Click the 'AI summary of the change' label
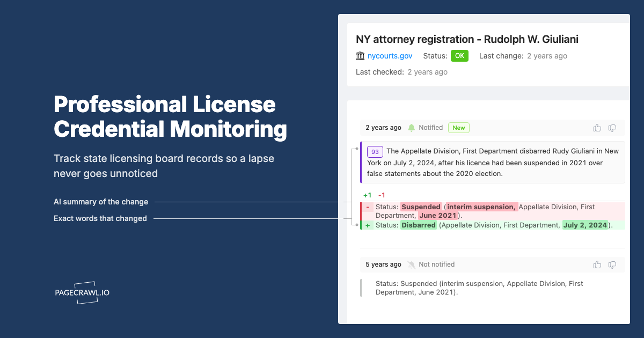 click(101, 202)
